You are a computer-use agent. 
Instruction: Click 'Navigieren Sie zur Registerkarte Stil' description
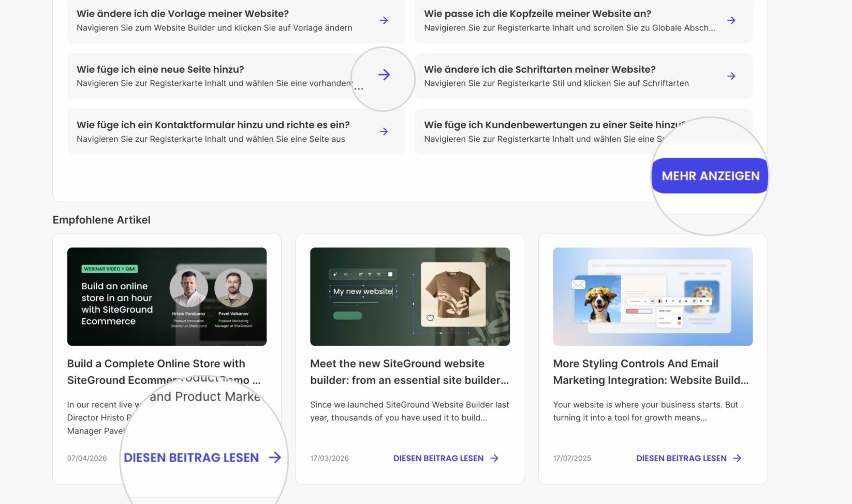pos(556,83)
